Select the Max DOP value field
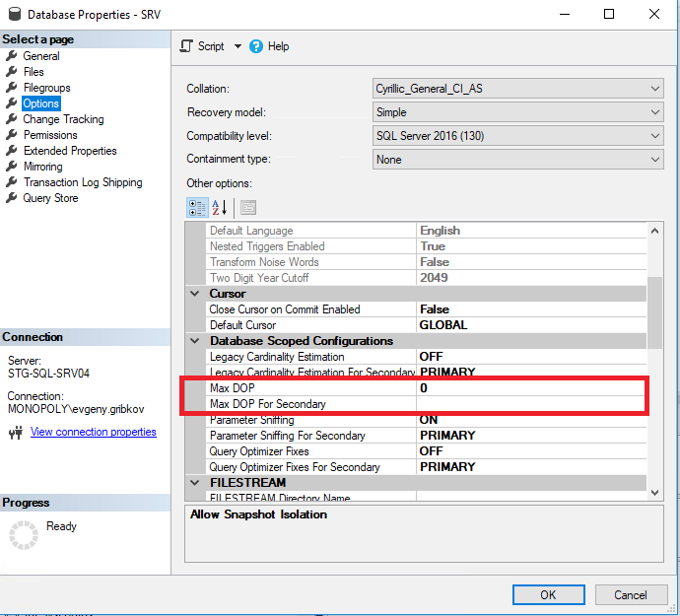Image resolution: width=680 pixels, height=616 pixels. coord(531,388)
